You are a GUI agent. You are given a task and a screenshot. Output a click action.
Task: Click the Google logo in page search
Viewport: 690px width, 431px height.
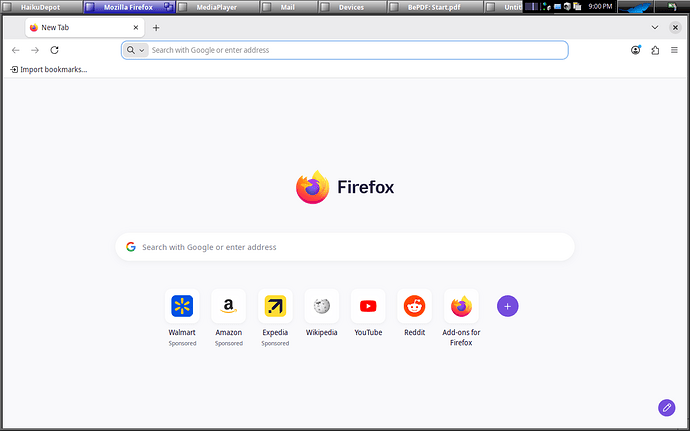[x=131, y=247]
